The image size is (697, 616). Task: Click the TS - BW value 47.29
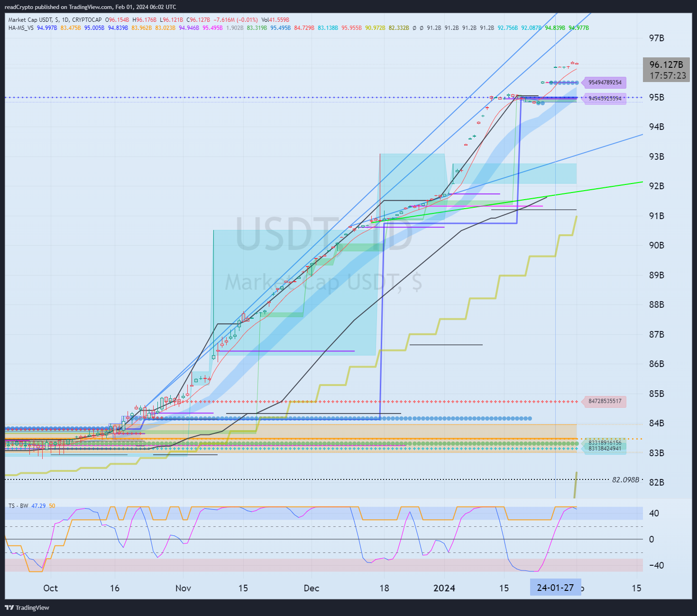(x=38, y=506)
